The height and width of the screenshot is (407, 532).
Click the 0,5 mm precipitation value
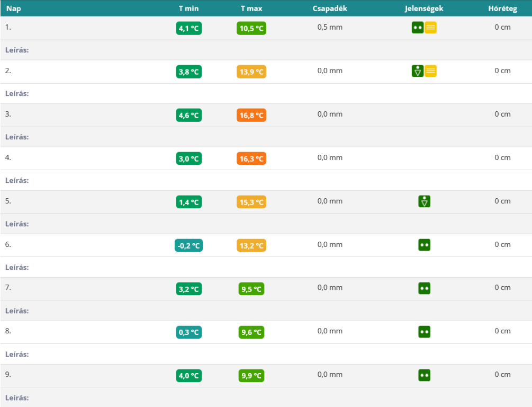[x=330, y=27]
